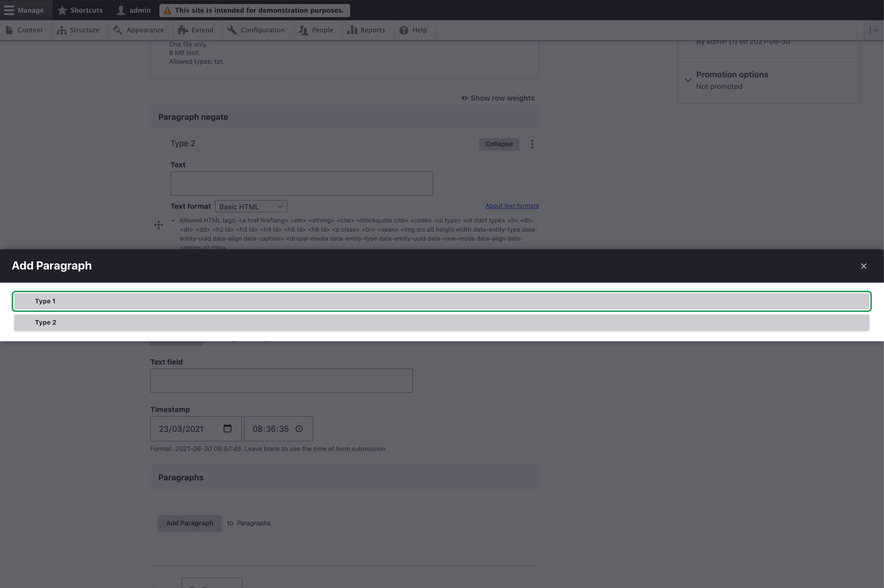Open the admin user account icon

click(120, 10)
